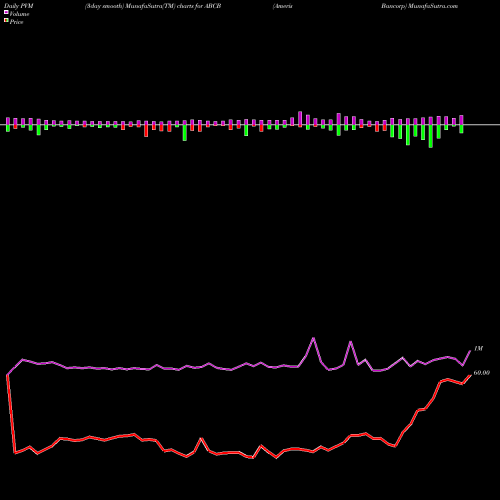Click the Volume legend color swatch
Image resolution: width=500 pixels, height=500 pixels.
pyautogui.click(x=6, y=13)
